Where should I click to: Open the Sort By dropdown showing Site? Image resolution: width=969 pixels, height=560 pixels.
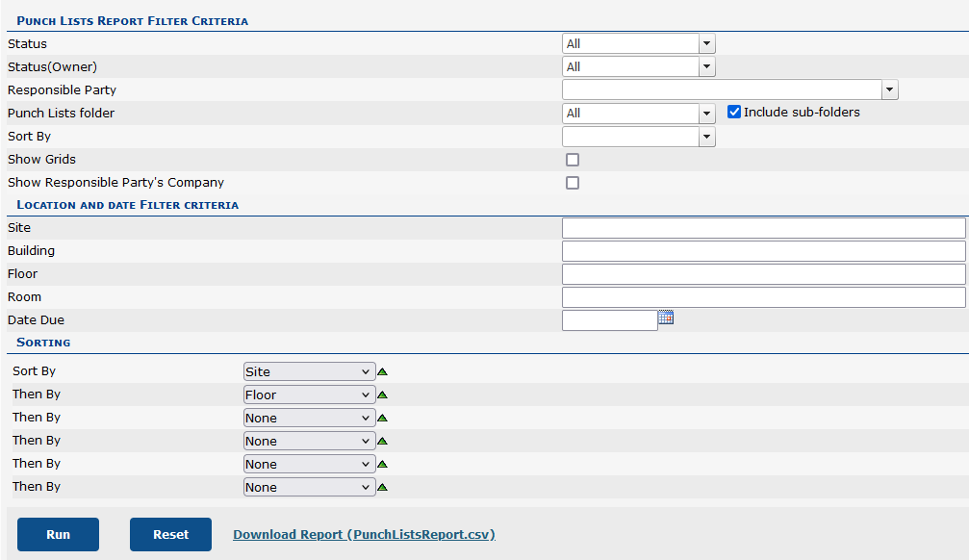pos(310,371)
